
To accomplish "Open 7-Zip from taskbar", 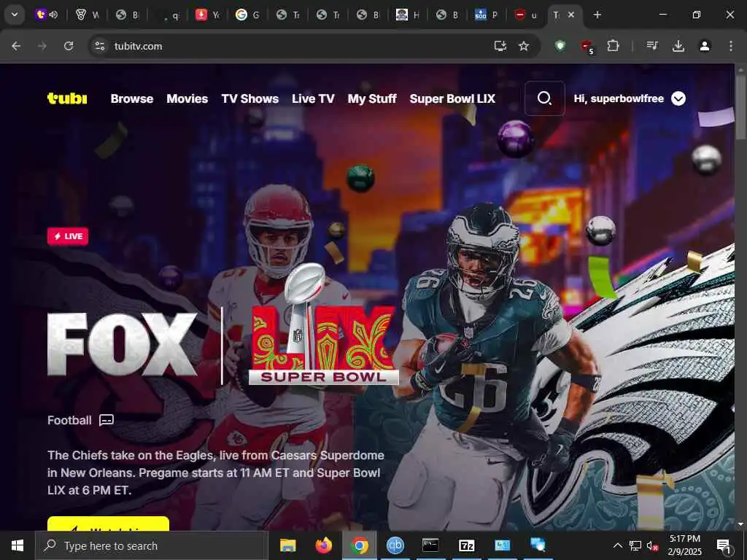I will (466, 545).
